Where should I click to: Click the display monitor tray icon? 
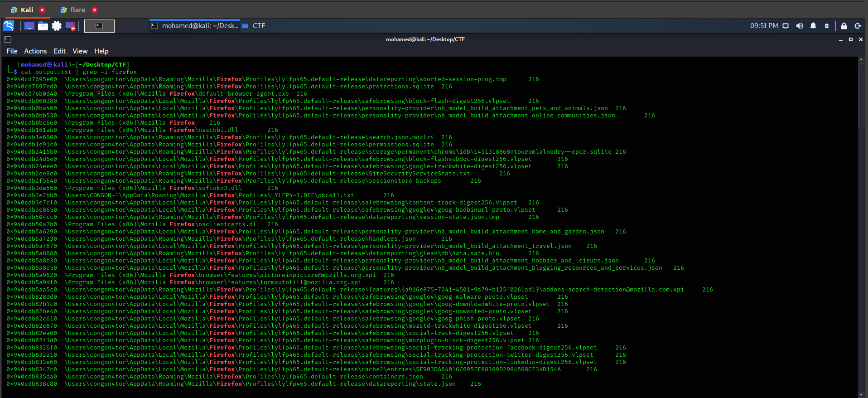coord(786,26)
